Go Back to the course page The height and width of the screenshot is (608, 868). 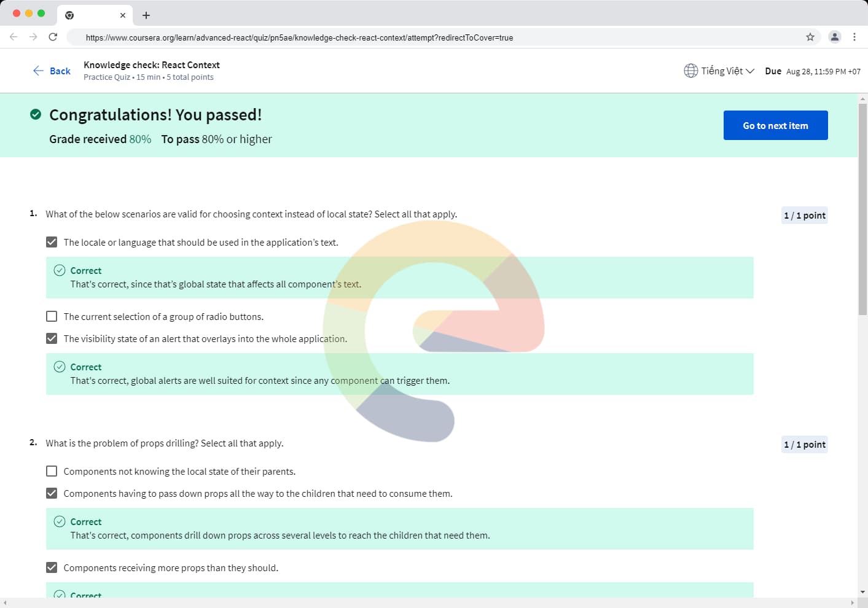coord(52,71)
